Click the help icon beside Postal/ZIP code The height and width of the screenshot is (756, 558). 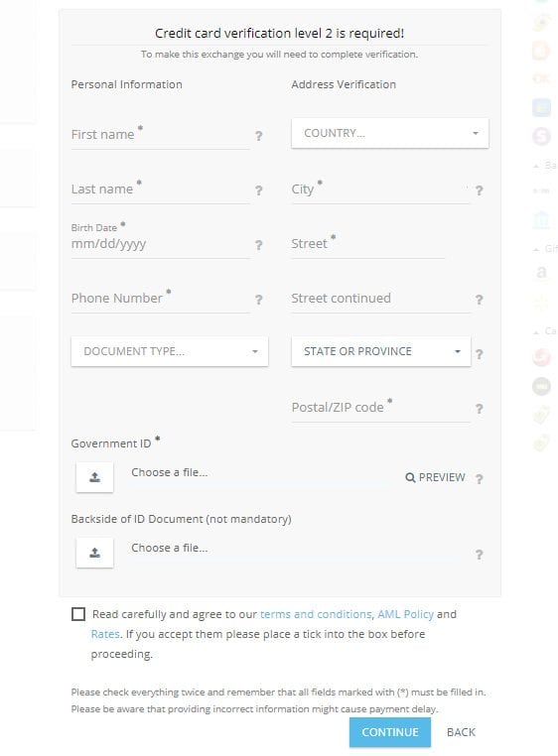click(x=479, y=409)
